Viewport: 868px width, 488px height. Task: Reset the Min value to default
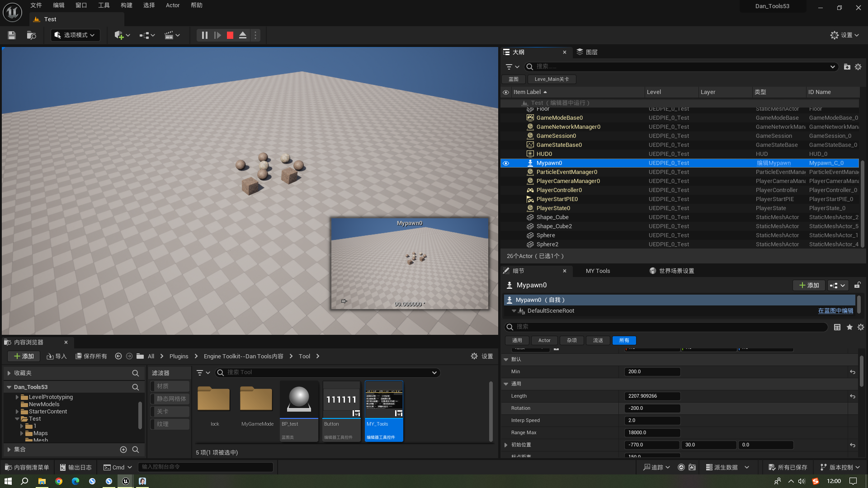[853, 372]
